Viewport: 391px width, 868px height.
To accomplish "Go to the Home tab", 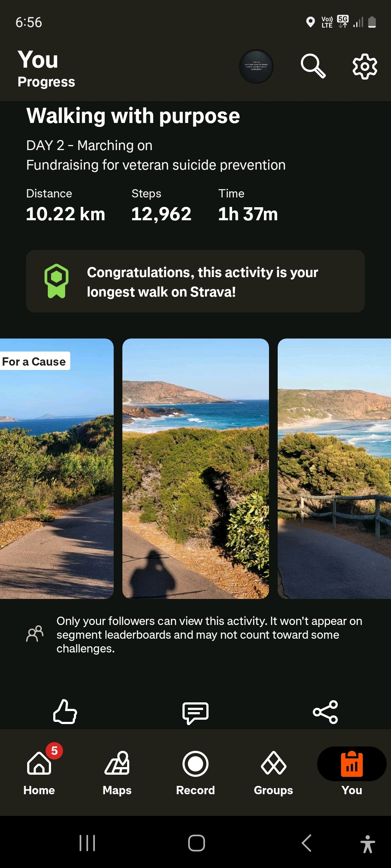I will click(x=39, y=770).
